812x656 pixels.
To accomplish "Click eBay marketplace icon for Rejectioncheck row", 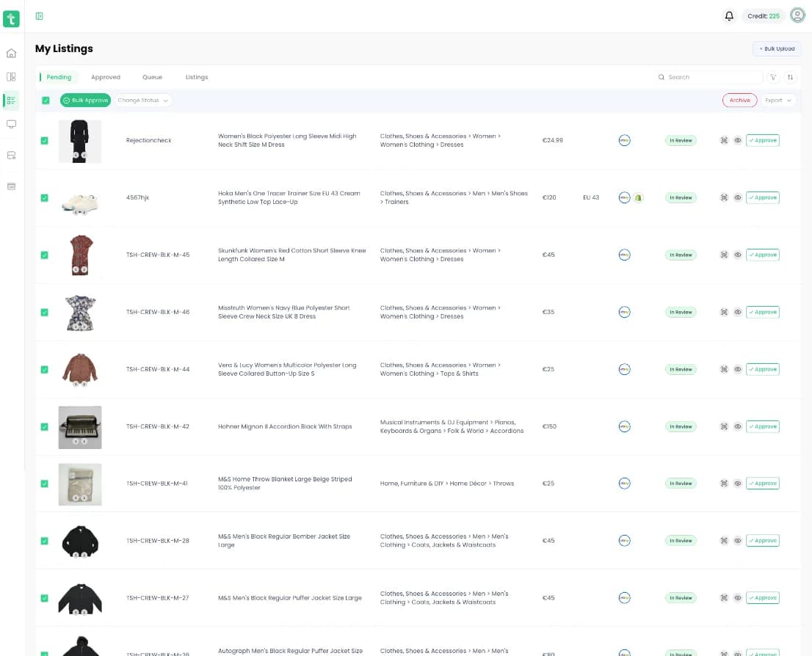I will [625, 140].
